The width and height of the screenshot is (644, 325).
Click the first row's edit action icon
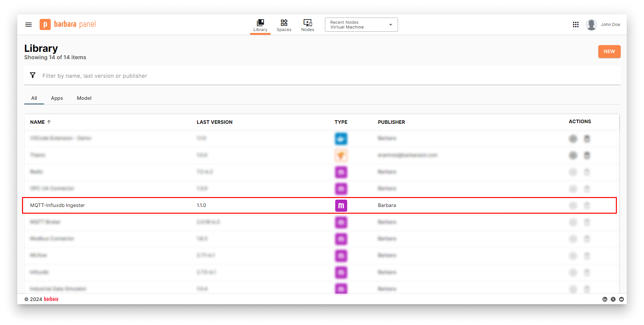(573, 139)
